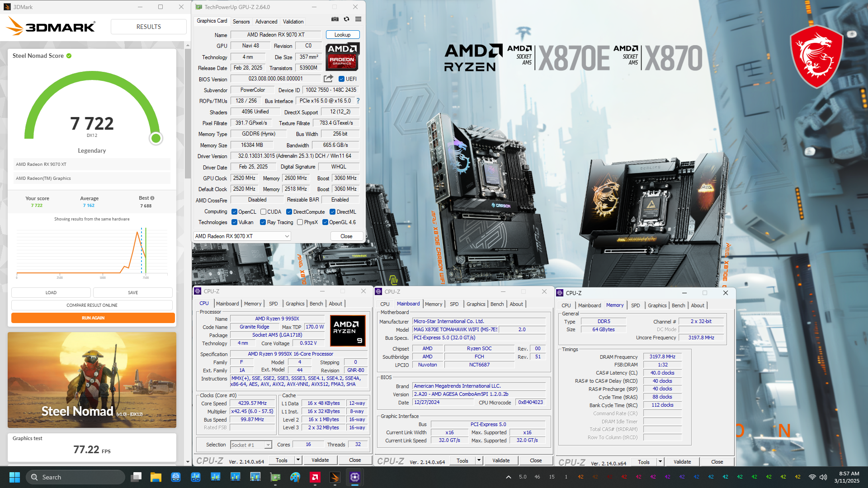Toggle the OpenCL checkbox
This screenshot has width=868, height=488.
tap(234, 212)
